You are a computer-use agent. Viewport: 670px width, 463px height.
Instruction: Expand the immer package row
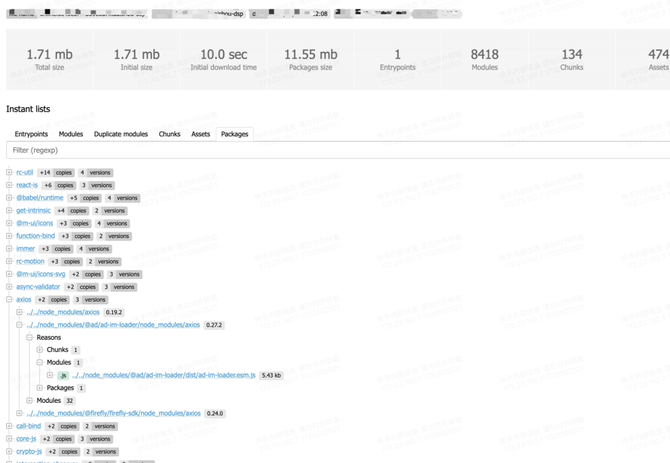pos(9,249)
